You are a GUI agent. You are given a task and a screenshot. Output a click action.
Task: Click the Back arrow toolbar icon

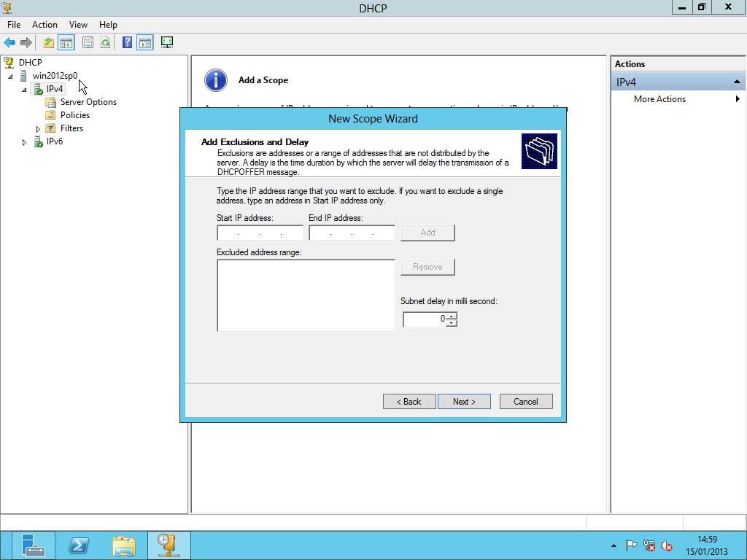click(x=9, y=43)
